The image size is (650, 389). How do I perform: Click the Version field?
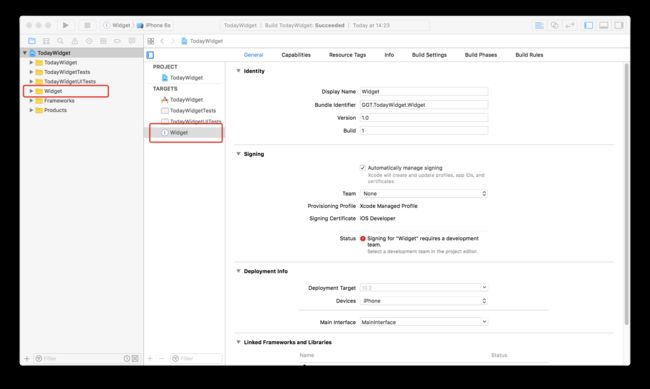coord(424,118)
